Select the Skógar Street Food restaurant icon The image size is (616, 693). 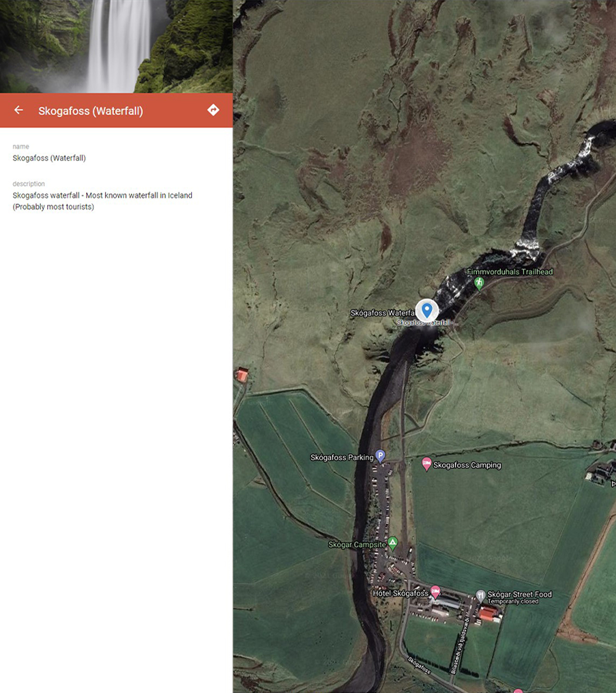[481, 594]
